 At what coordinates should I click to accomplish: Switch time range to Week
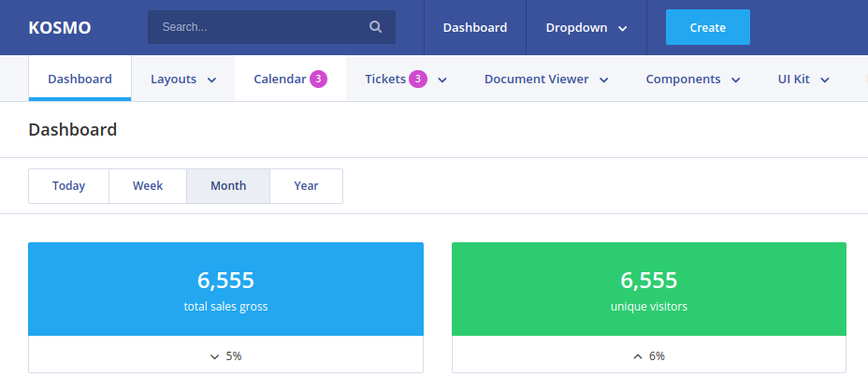pyautogui.click(x=148, y=186)
